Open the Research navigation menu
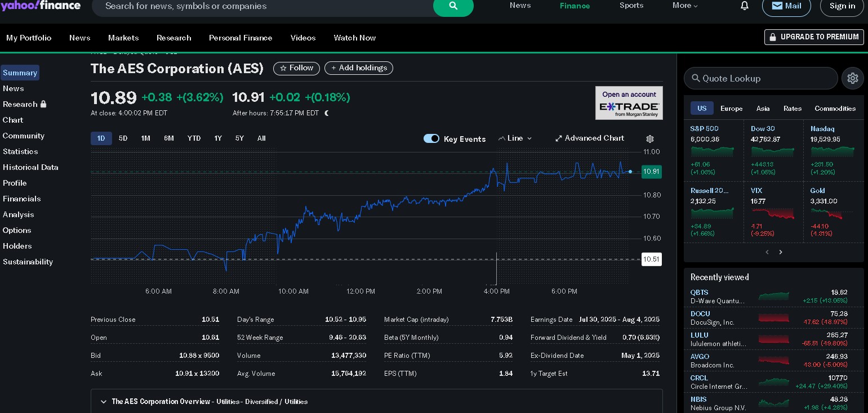The width and height of the screenshot is (868, 413). point(174,38)
